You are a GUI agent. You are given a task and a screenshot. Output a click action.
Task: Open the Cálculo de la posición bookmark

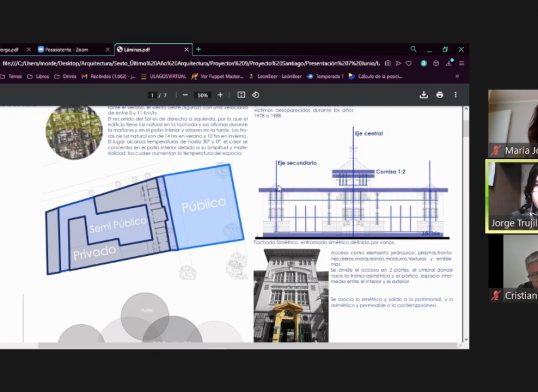[375, 77]
